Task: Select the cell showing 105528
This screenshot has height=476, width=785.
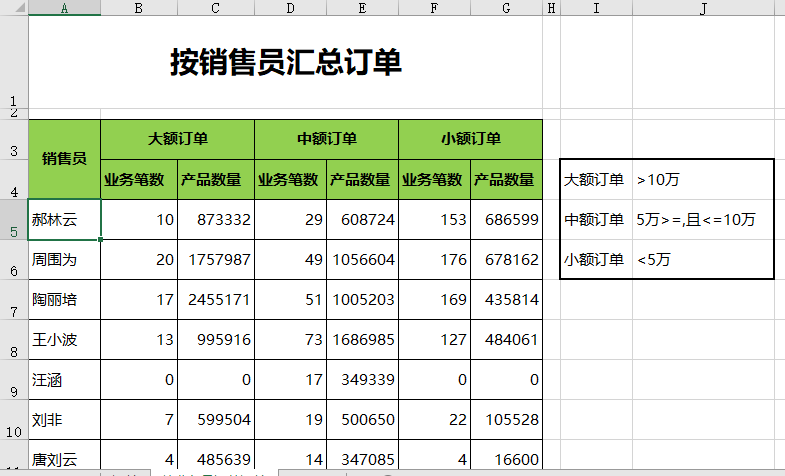Action: point(506,420)
